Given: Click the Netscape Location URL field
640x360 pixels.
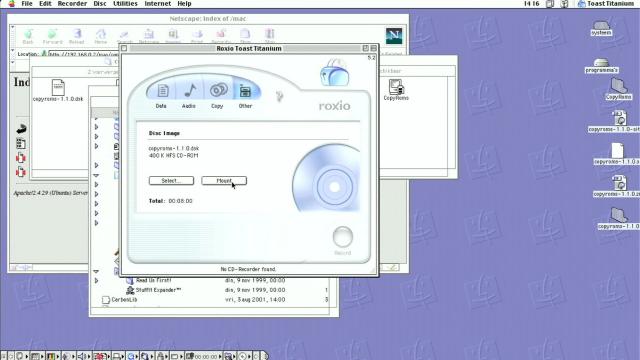Looking at the screenshot, I should pos(84,54).
